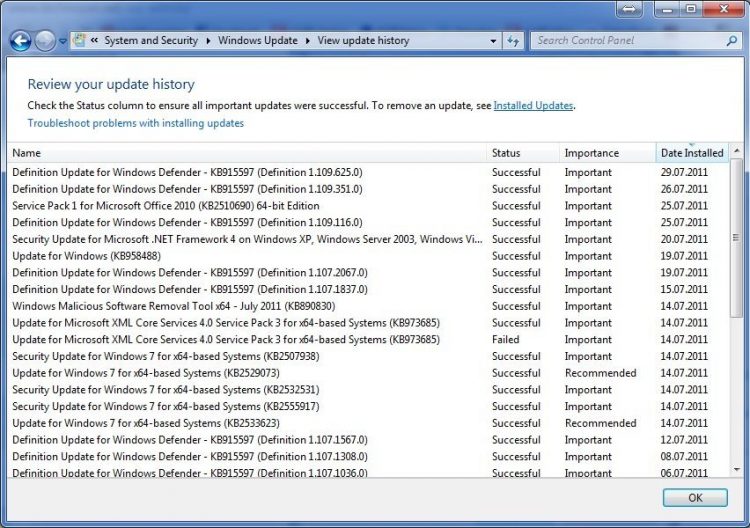The height and width of the screenshot is (528, 750).
Task: Click the 12.07.2011 date cell
Action: tap(684, 440)
